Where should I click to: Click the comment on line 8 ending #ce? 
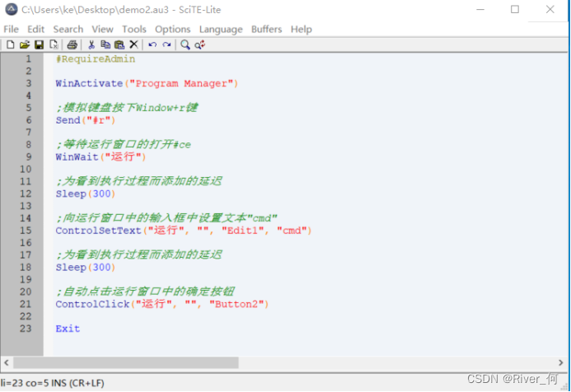pos(124,144)
